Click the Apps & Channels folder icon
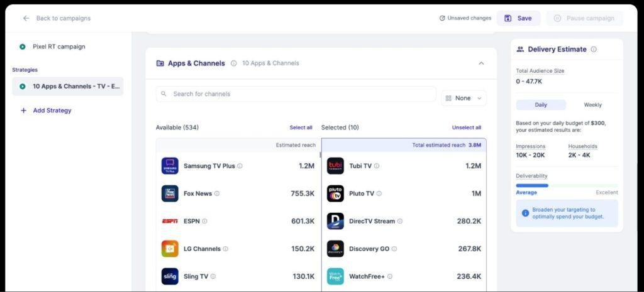 [x=160, y=63]
